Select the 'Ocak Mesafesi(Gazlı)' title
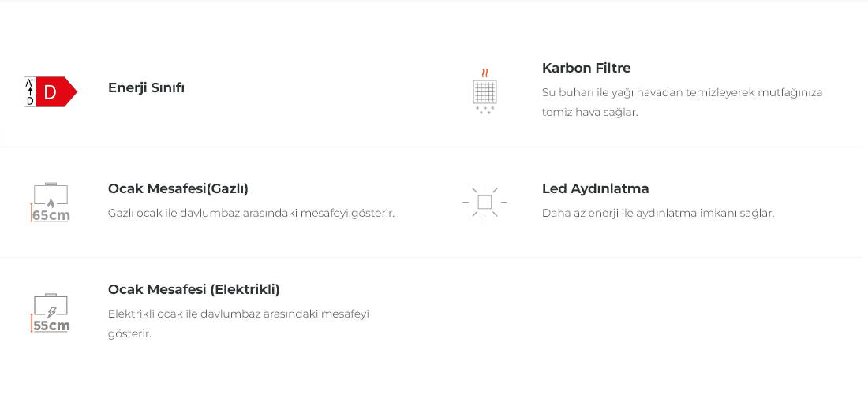Screen dimensions: 868x398 (178, 188)
